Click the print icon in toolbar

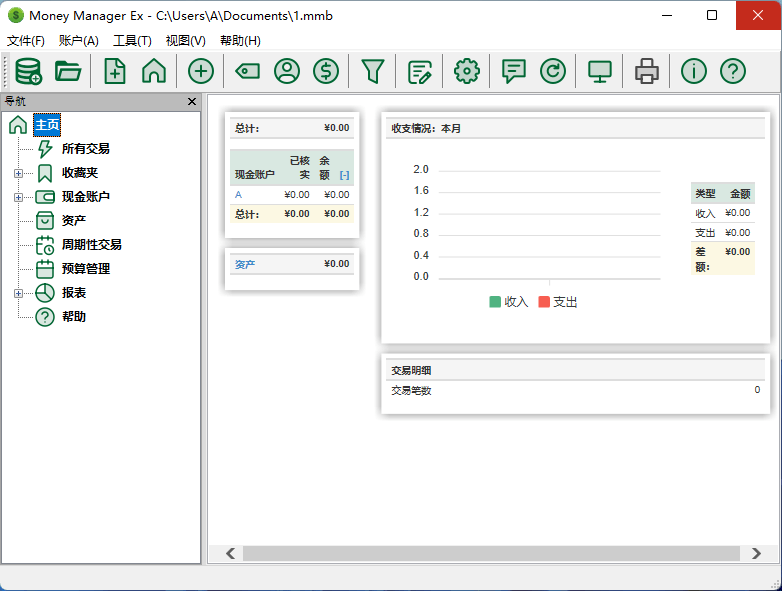647,71
